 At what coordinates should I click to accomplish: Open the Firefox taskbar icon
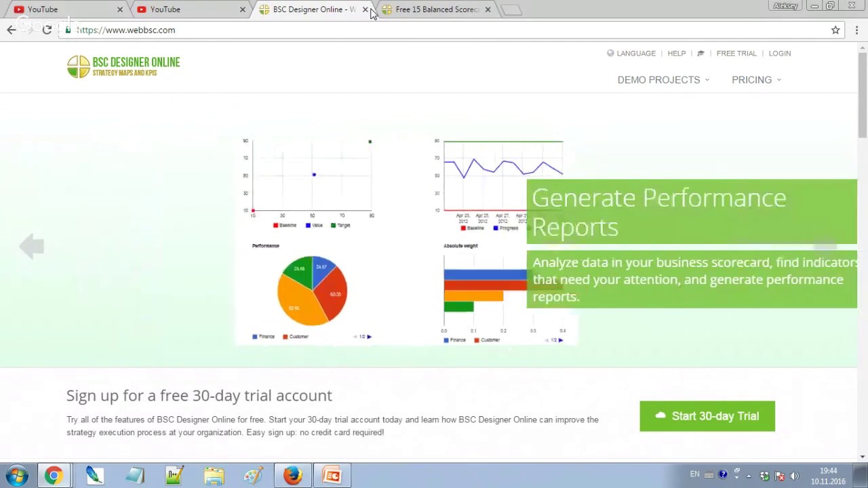coord(293,475)
